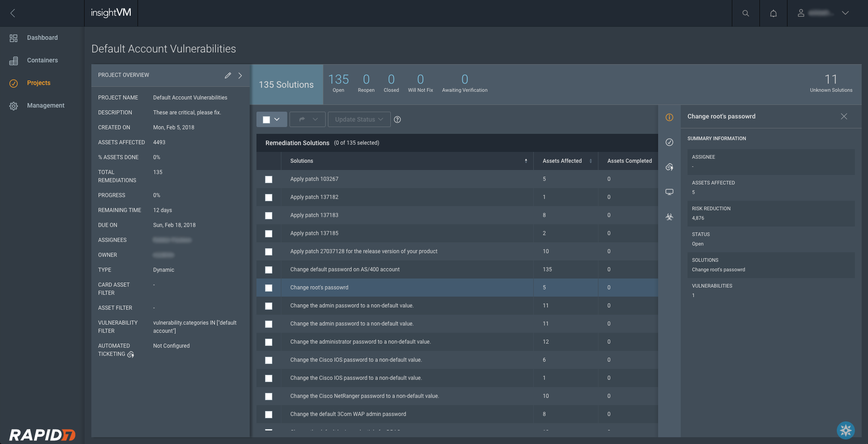Open Management from the sidebar
868x444 pixels.
pyautogui.click(x=46, y=105)
